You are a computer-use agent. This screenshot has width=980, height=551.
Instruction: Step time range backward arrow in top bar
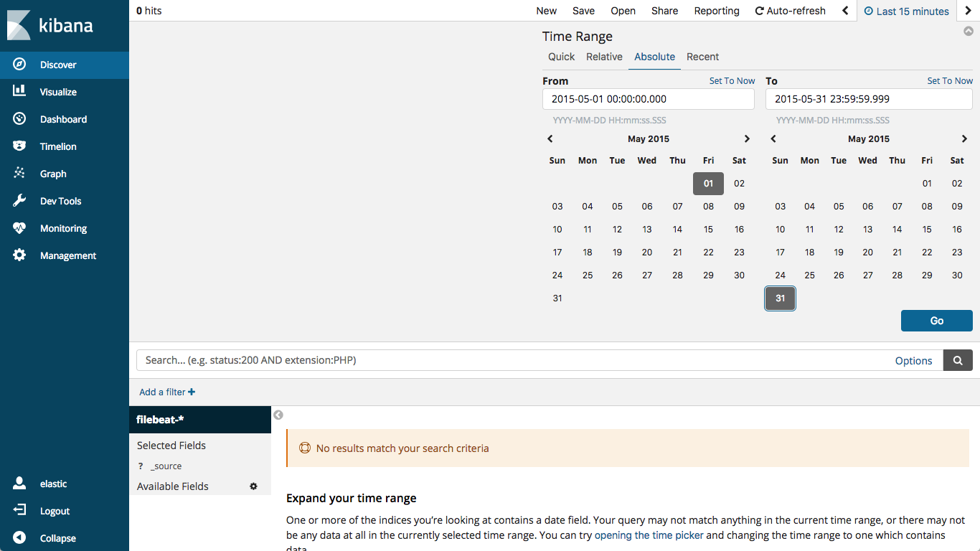(845, 11)
